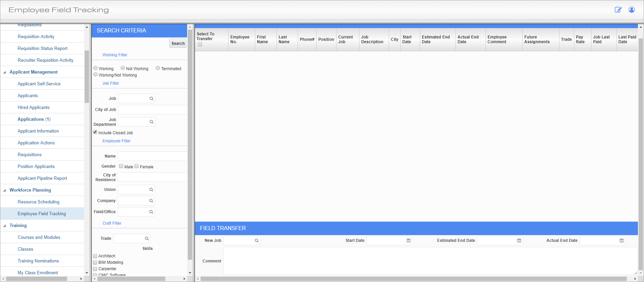Open Resource Scheduling in sidebar
This screenshot has height=282, width=644.
pyautogui.click(x=38, y=202)
